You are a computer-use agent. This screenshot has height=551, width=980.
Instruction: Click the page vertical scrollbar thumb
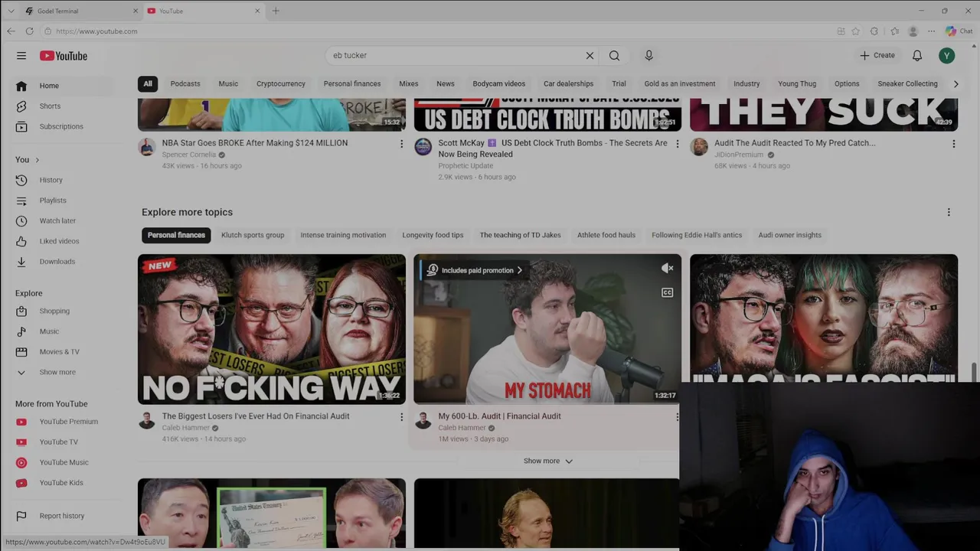[975, 372]
